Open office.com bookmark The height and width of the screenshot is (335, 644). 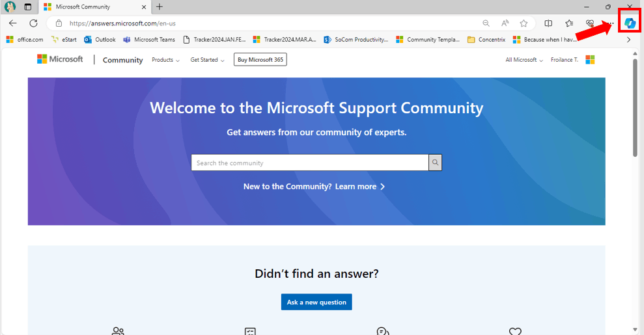click(x=25, y=40)
